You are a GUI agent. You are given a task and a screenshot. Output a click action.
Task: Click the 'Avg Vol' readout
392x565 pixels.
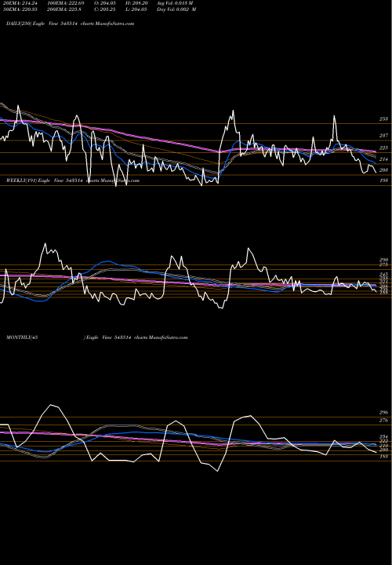tap(175, 3)
